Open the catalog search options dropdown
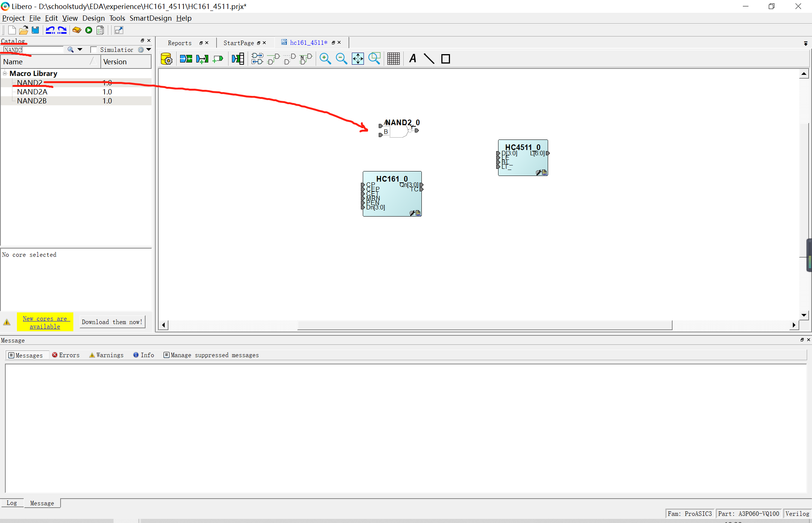812x523 pixels. [x=80, y=50]
